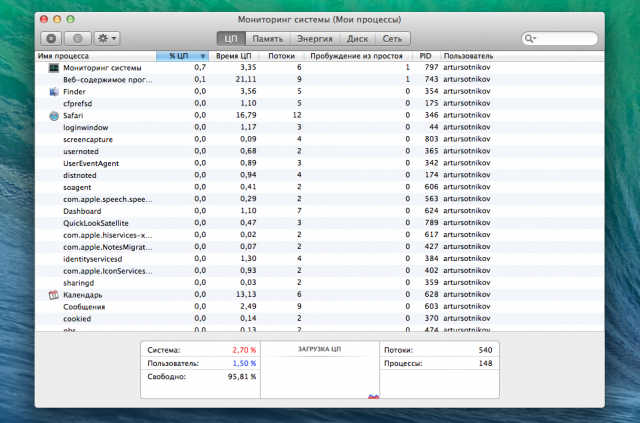Screen dimensions: 640x423
Task: Click the inspect process info button
Action: (76, 38)
